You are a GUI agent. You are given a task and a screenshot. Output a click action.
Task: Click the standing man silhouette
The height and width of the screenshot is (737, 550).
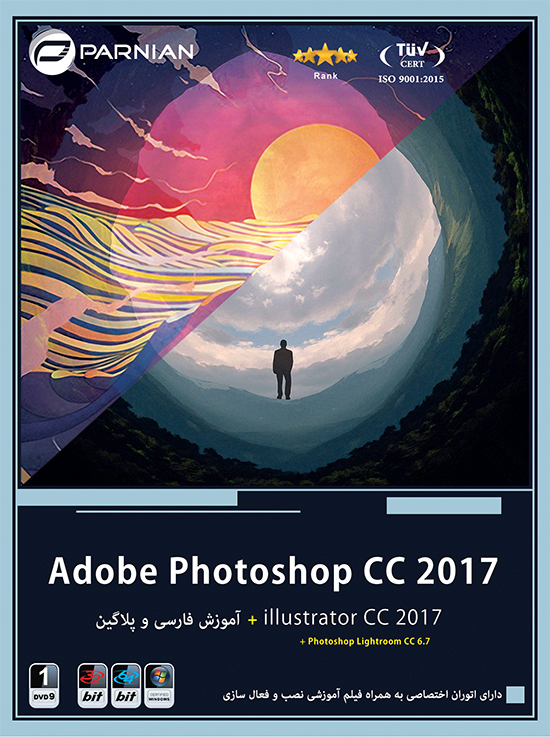pyautogui.click(x=283, y=369)
